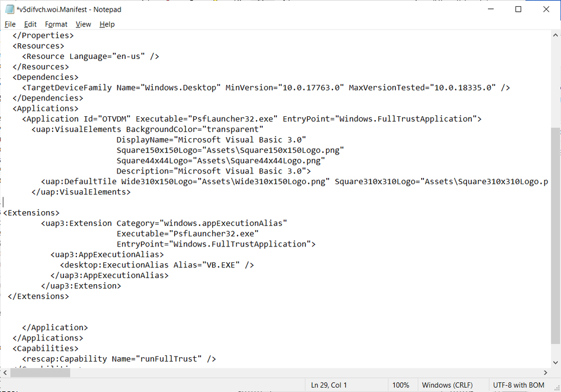Click the uap:DefaultTile Wide310x150Logo line
561x392 pixels.
point(294,181)
